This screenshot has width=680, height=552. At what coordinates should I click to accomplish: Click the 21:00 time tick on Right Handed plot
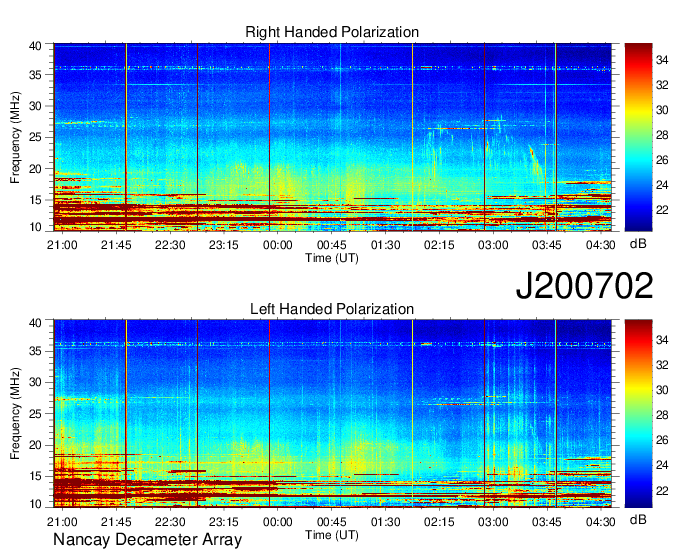pyautogui.click(x=62, y=245)
